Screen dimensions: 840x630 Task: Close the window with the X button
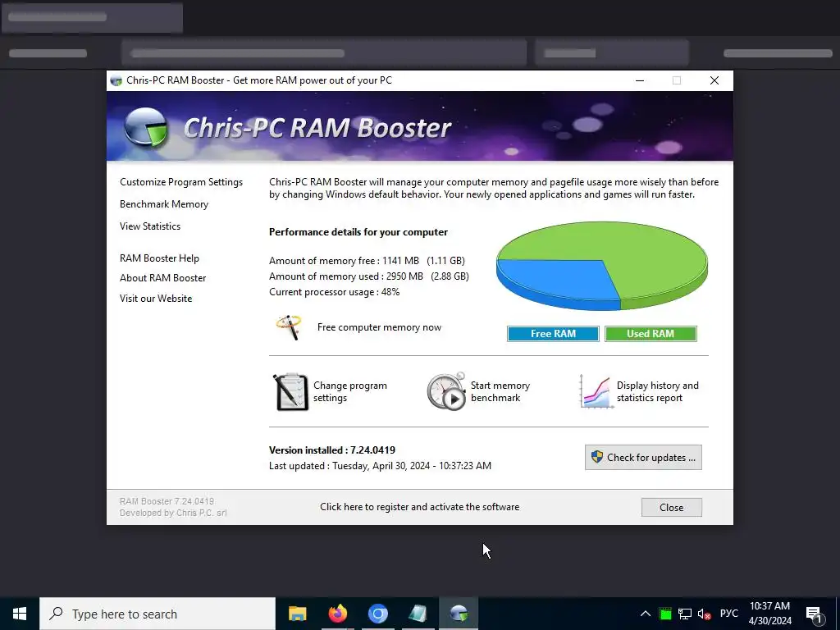714,80
